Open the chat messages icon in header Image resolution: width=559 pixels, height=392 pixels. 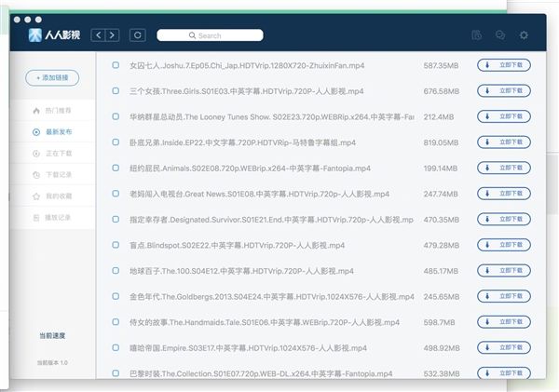[500, 35]
